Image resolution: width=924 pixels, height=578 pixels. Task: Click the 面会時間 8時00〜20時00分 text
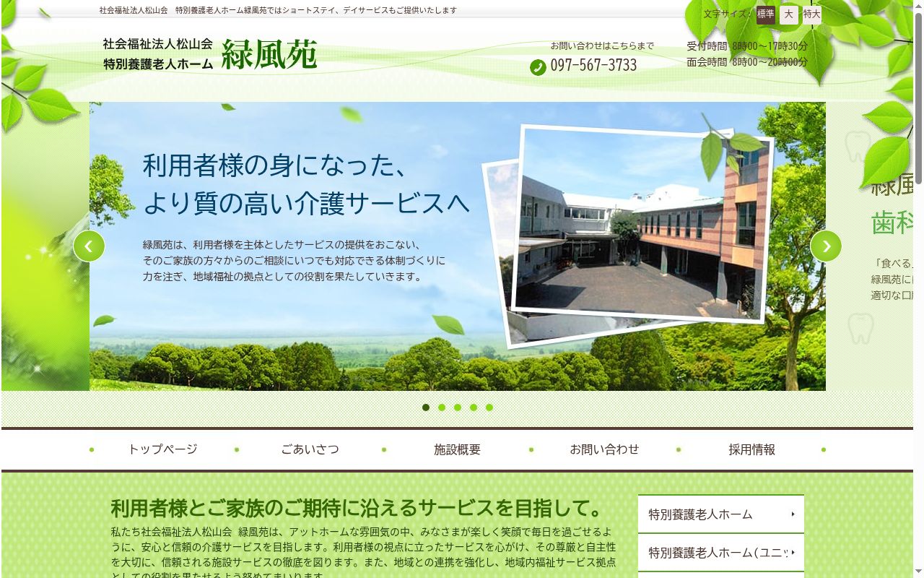747,62
